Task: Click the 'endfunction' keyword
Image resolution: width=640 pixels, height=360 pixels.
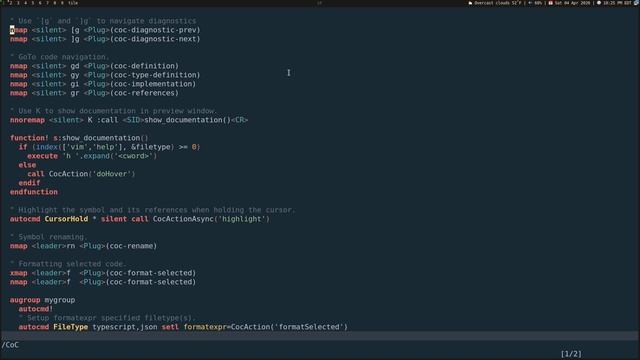Action: [x=34, y=191]
